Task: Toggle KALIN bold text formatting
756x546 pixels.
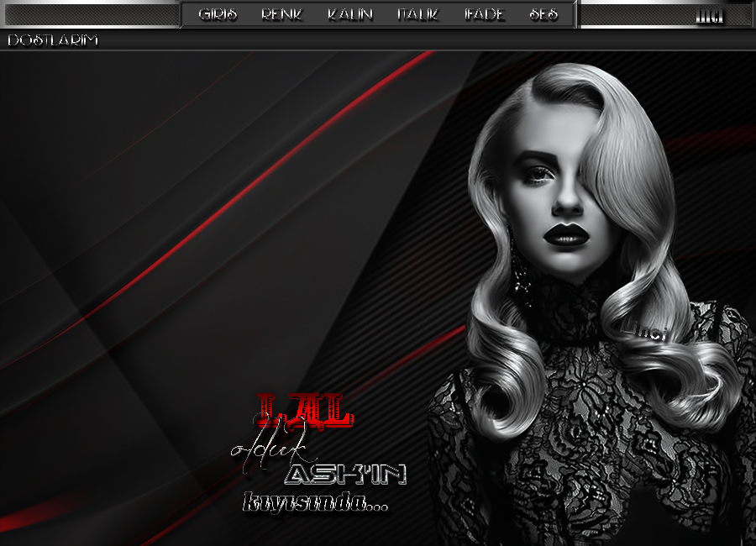Action: tap(349, 14)
